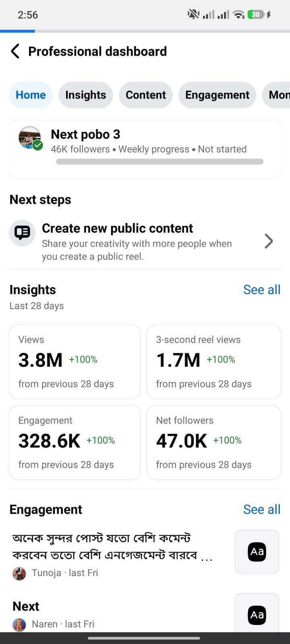Tap Naren's small avatar
Viewport: 290px width, 644px height.
tap(19, 624)
